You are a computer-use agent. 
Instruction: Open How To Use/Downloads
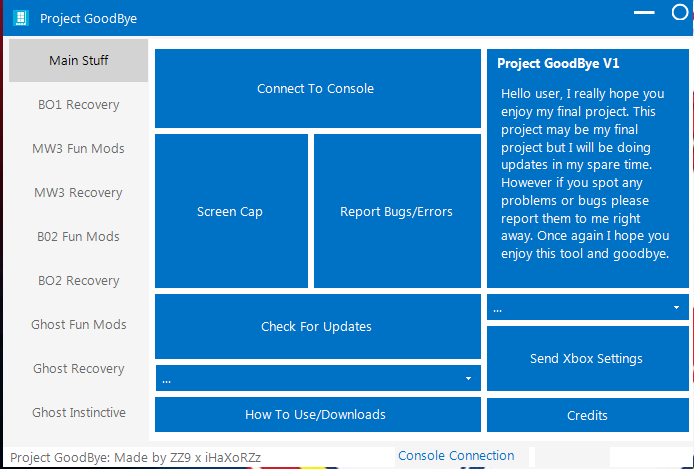pyautogui.click(x=316, y=414)
